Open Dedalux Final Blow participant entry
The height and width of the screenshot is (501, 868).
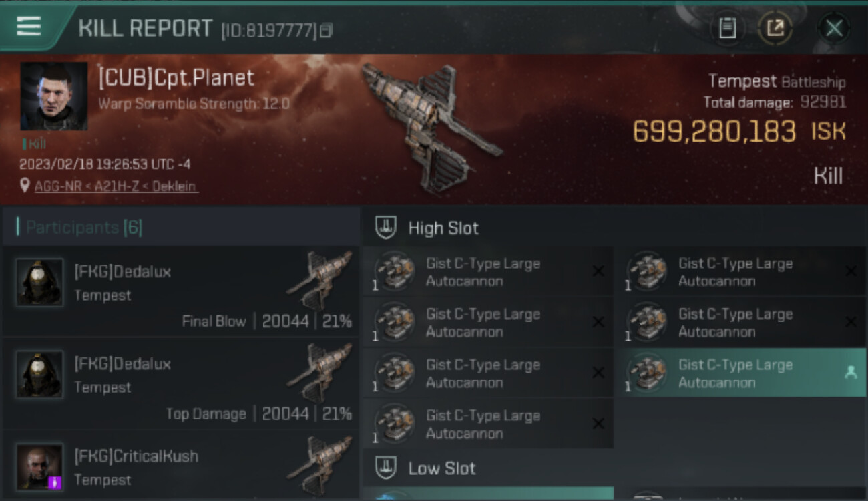click(x=181, y=291)
